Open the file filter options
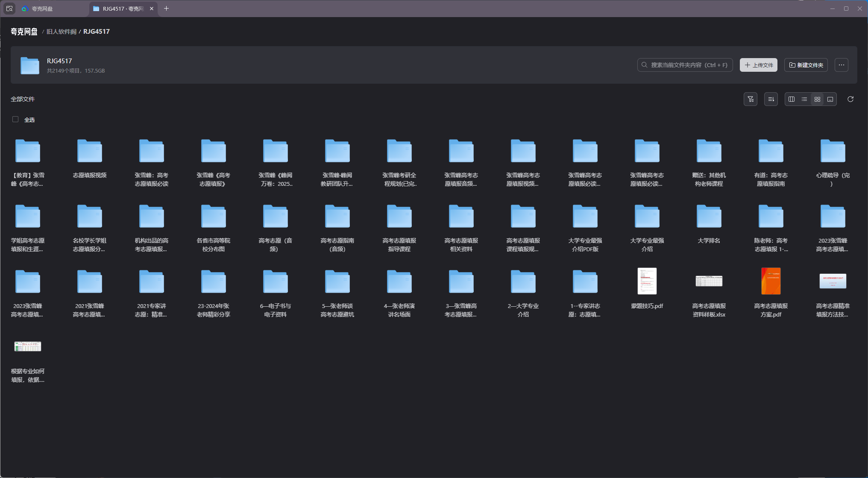This screenshot has height=478, width=868. pos(751,99)
